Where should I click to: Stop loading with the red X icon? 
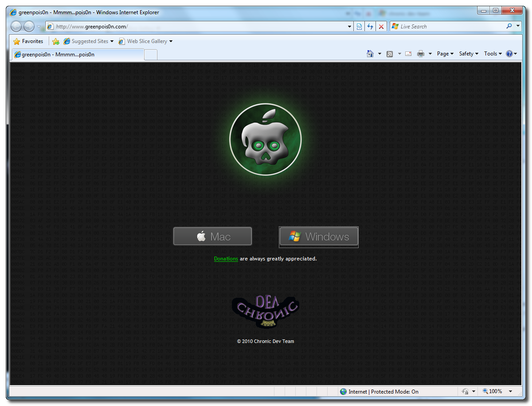click(381, 27)
